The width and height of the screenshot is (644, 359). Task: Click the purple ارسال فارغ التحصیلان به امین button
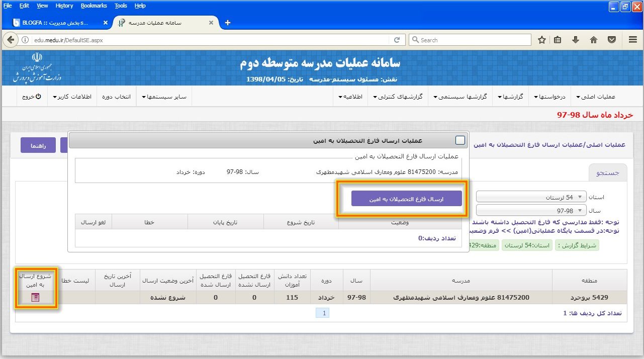[x=406, y=199]
